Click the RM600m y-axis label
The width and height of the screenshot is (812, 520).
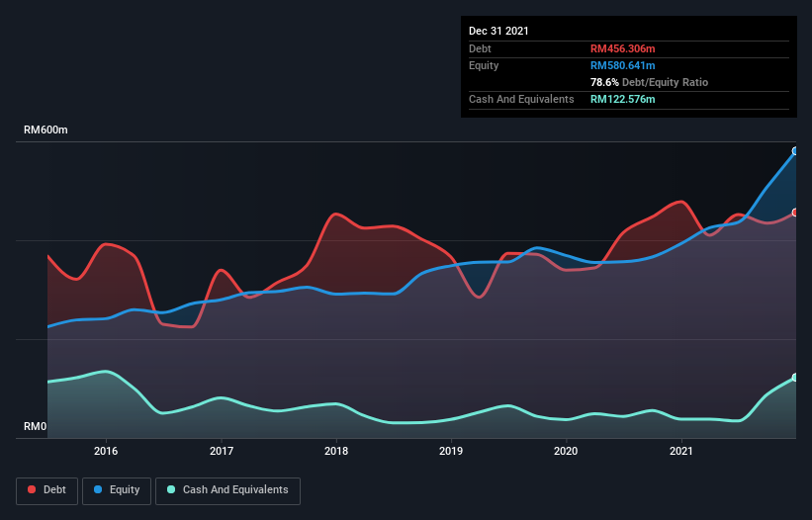coord(45,130)
